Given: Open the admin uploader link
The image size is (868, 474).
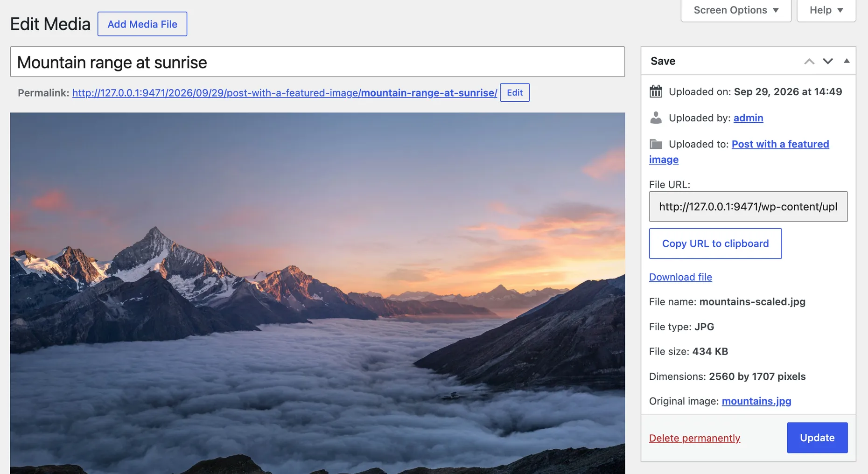Looking at the screenshot, I should pos(748,118).
